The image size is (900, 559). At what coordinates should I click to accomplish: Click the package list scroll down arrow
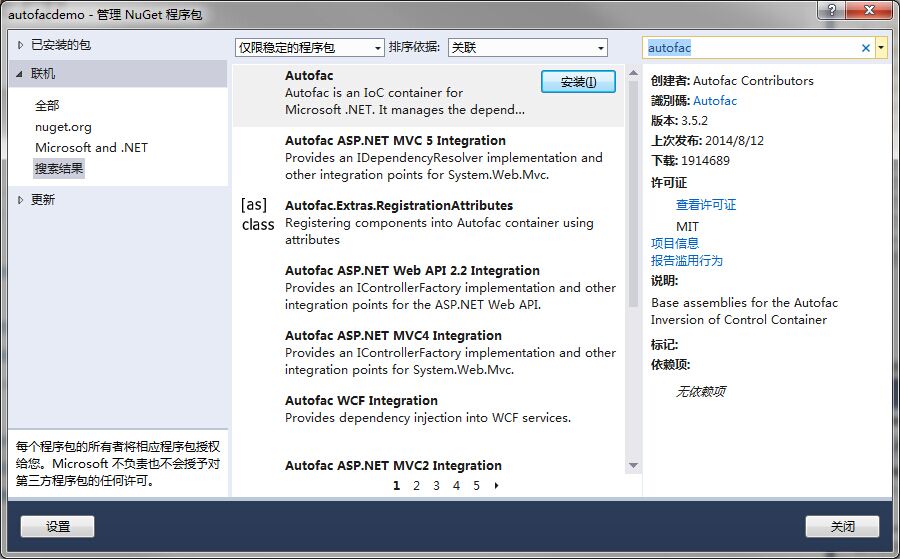(x=633, y=465)
